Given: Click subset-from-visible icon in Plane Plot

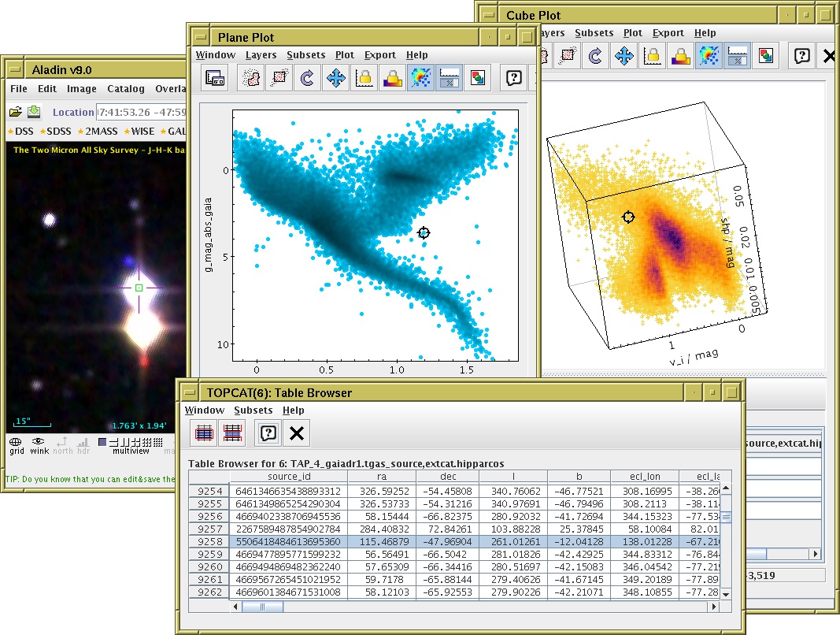Looking at the screenshot, I should click(279, 78).
